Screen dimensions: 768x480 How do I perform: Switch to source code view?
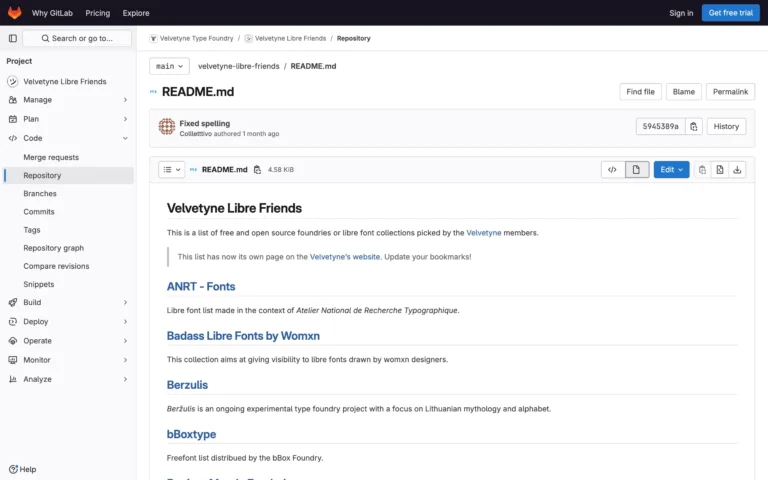pyautogui.click(x=612, y=170)
